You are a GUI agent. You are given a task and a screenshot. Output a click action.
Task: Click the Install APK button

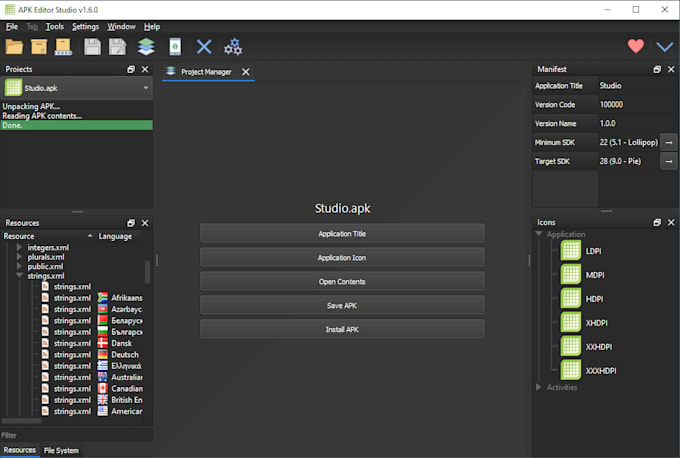pos(342,330)
